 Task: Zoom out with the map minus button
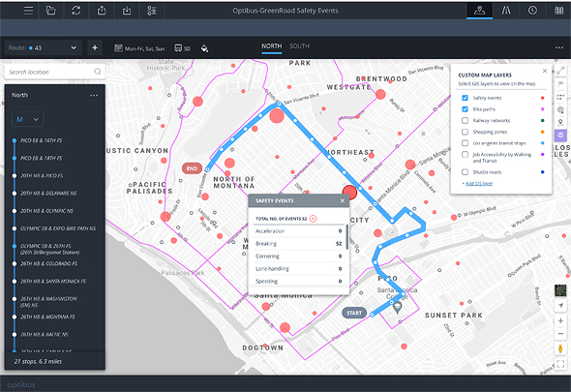click(x=560, y=333)
